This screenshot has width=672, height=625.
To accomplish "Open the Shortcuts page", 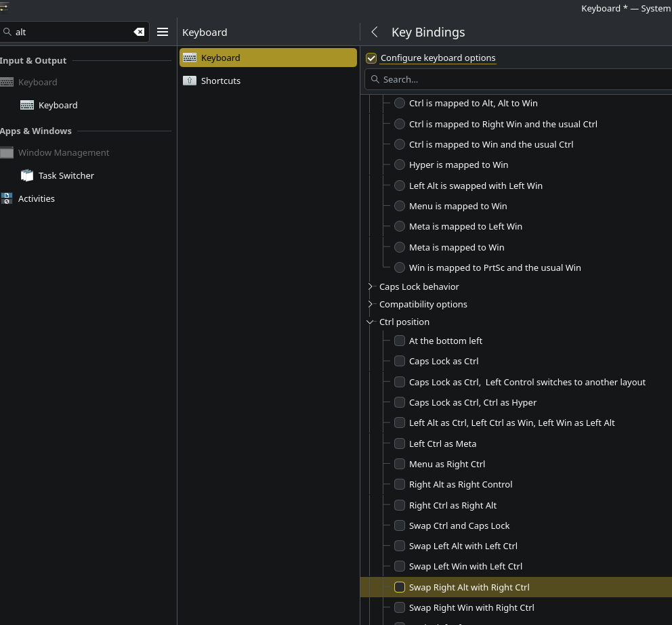I will pyautogui.click(x=221, y=81).
